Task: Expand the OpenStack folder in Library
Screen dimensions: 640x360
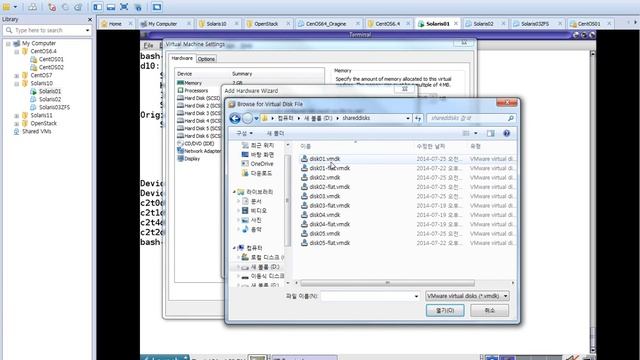Action: click(x=17, y=123)
